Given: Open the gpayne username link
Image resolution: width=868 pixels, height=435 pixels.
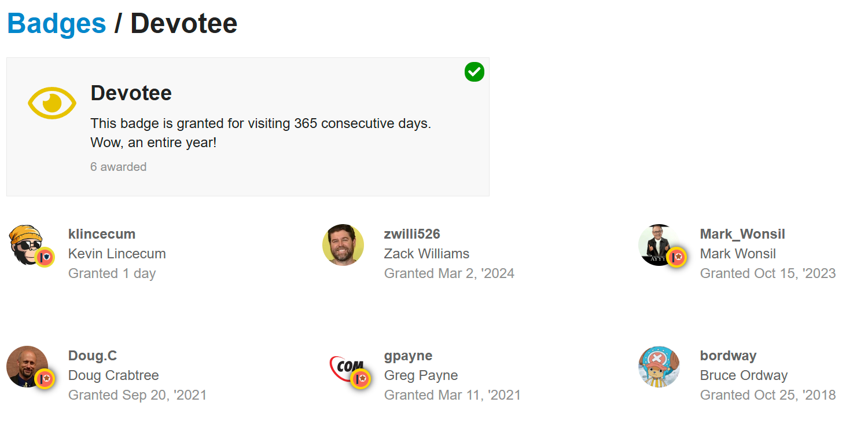Looking at the screenshot, I should [409, 356].
